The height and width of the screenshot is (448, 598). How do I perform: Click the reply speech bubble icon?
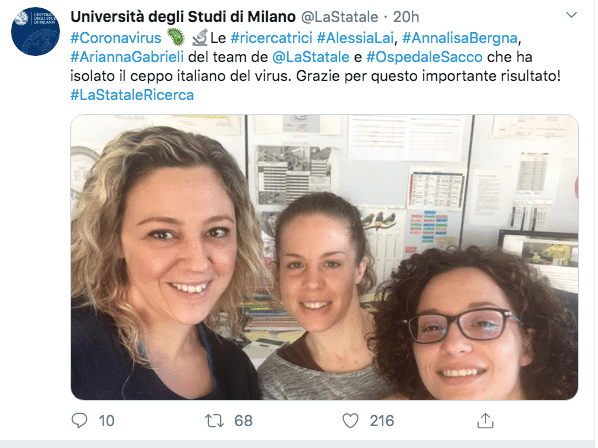[x=79, y=421]
